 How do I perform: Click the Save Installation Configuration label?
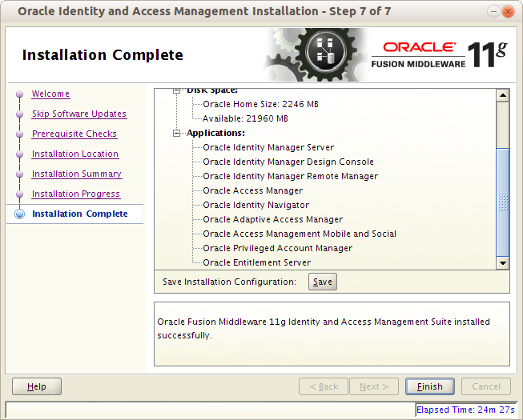point(230,282)
